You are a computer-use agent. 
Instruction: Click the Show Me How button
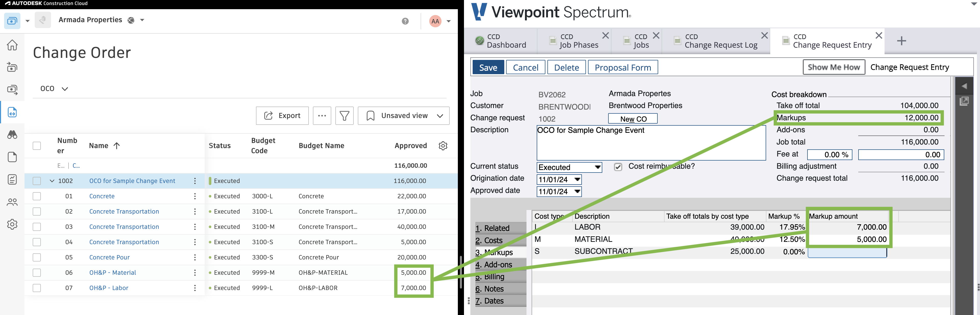click(834, 67)
